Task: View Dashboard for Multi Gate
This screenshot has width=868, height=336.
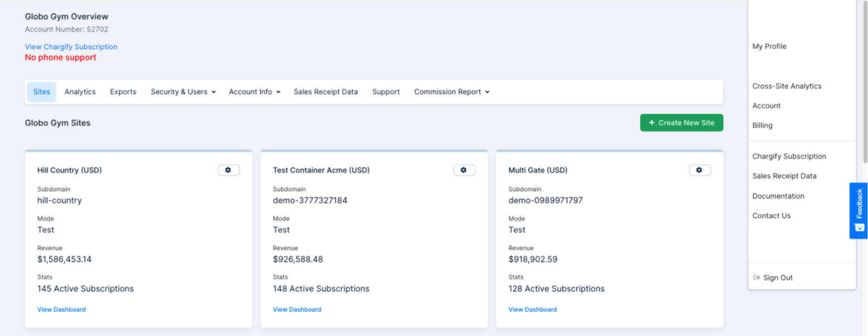Action: click(x=532, y=309)
